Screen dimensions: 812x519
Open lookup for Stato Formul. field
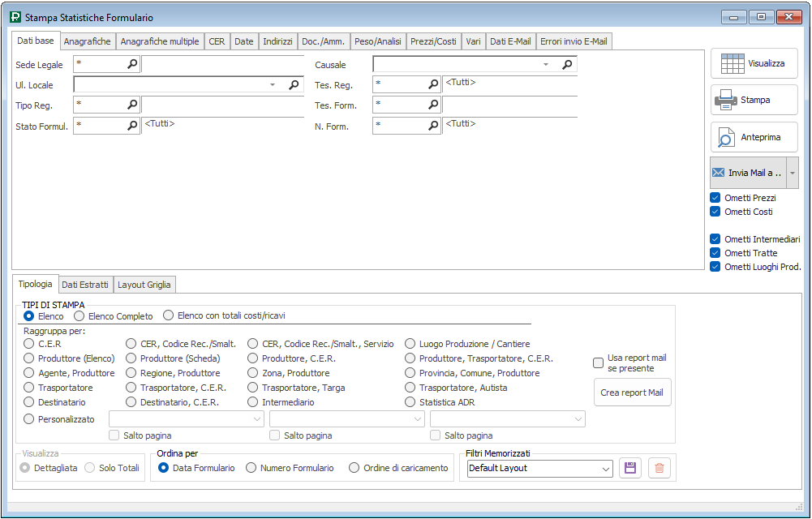132,126
